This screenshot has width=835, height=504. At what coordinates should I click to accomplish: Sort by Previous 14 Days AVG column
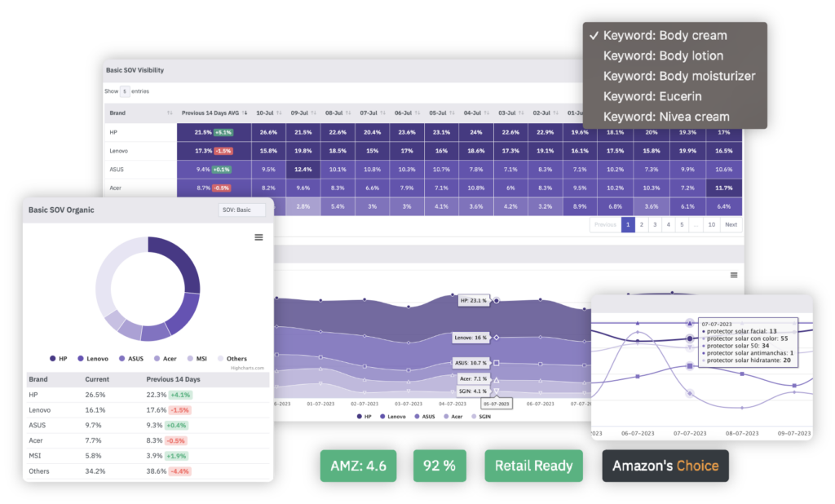(245, 113)
